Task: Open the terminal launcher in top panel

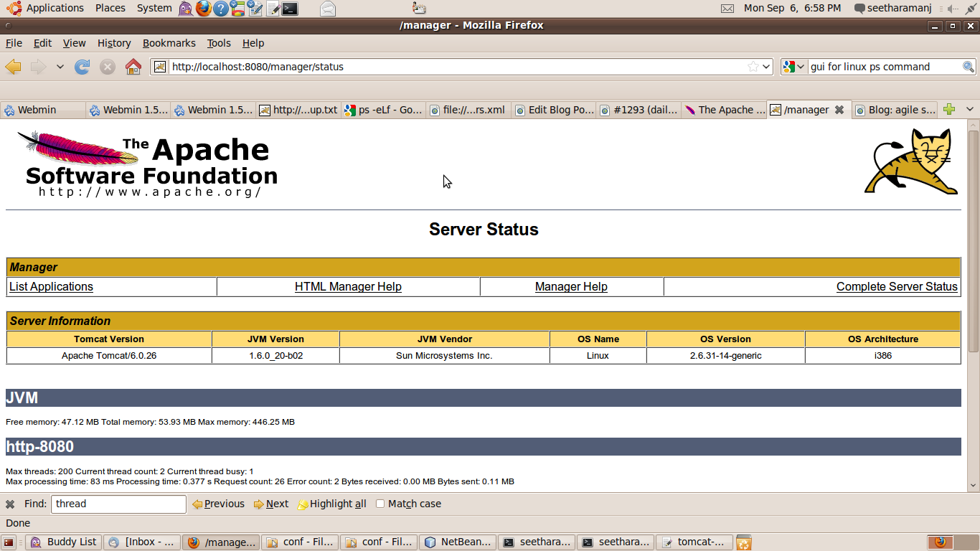Action: (x=290, y=9)
